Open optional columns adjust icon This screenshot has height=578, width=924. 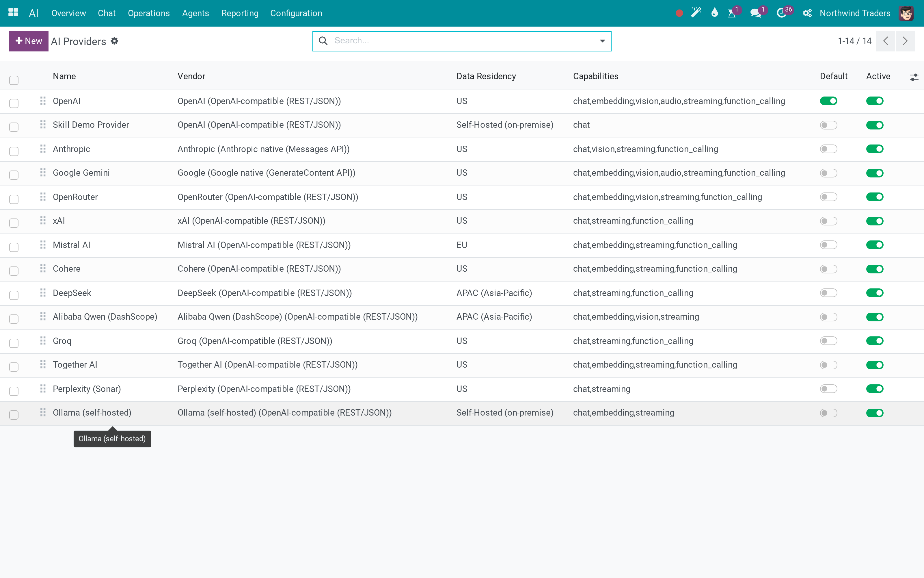914,77
